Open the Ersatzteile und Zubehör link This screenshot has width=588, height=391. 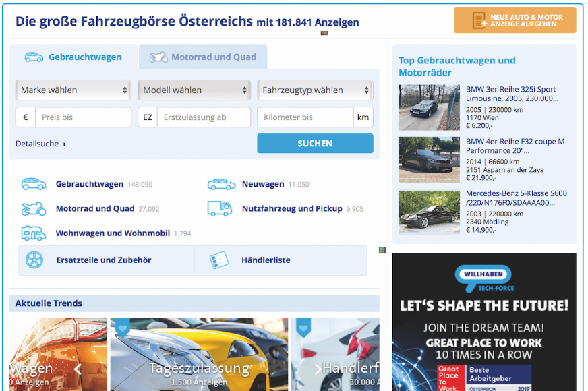pos(104,260)
